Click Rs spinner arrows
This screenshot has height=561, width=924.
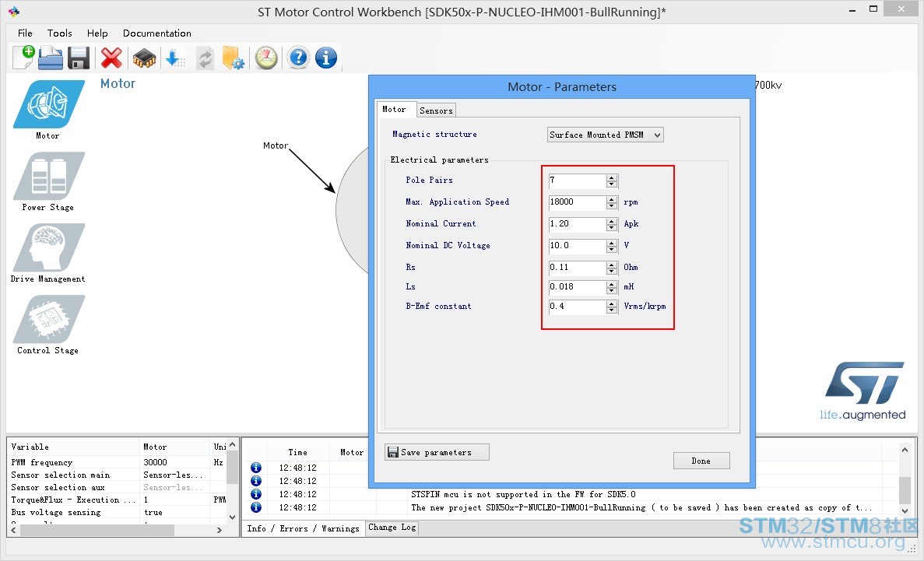tap(612, 268)
